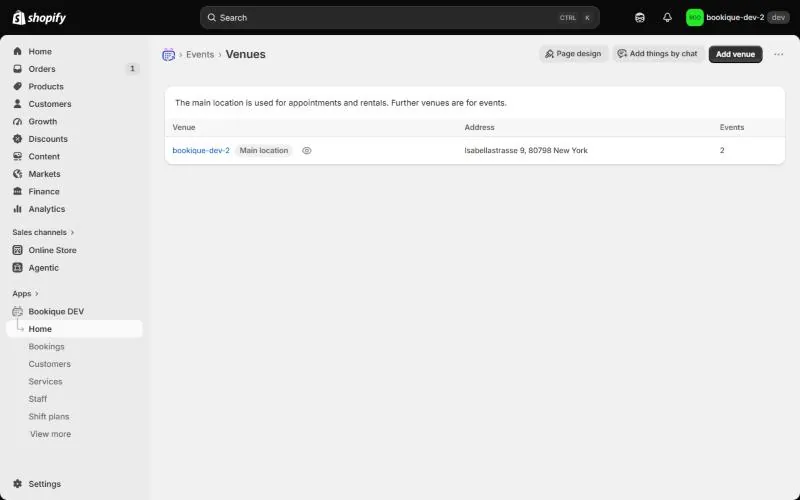Open Services under Bookique DEV

coord(74,382)
